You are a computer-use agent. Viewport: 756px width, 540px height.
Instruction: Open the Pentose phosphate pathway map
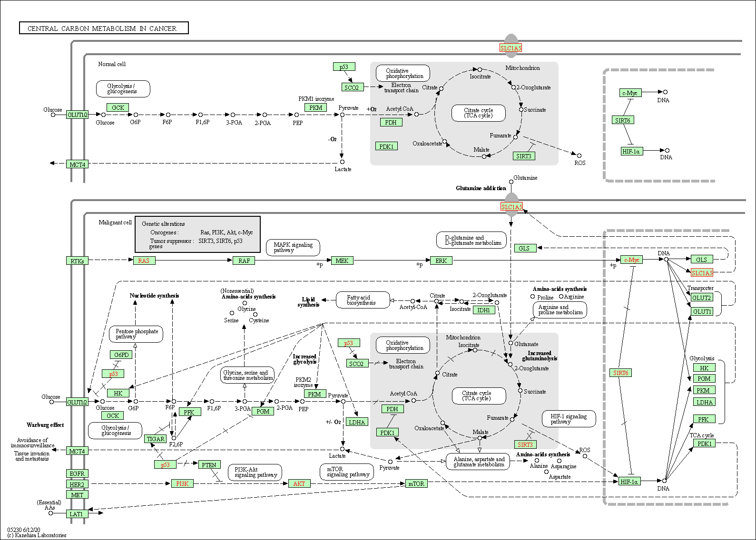tap(136, 334)
